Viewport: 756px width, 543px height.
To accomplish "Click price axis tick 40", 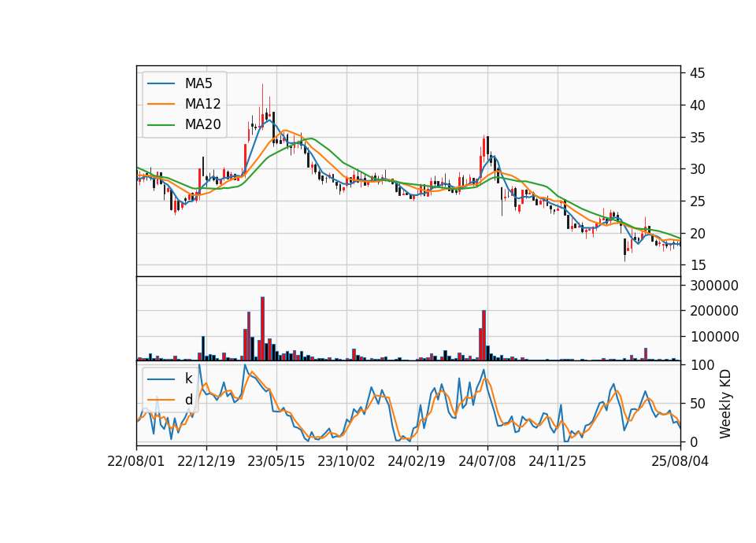I will click(697, 105).
